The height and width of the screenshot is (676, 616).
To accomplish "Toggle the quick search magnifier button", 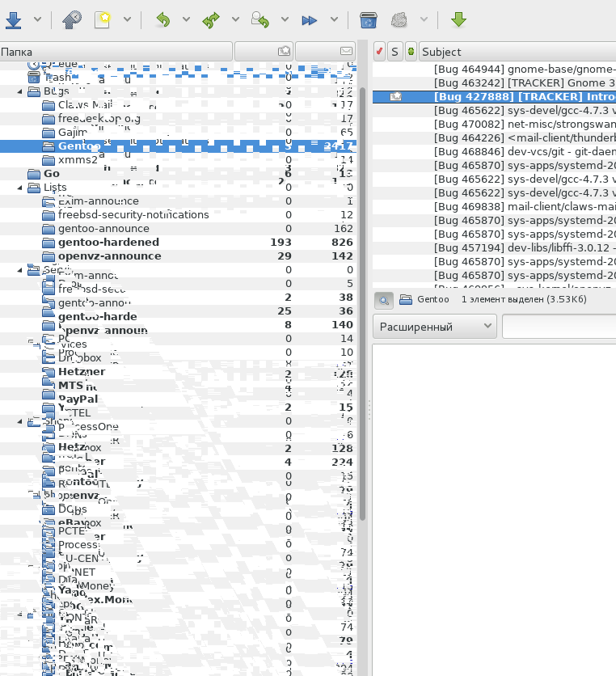I will [384, 299].
